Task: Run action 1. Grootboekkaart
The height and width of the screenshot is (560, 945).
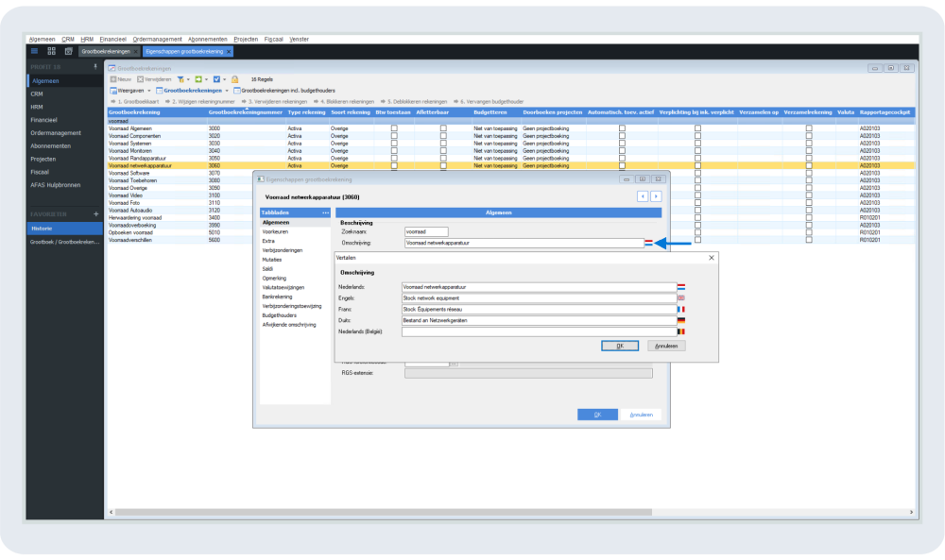Action: (135, 102)
